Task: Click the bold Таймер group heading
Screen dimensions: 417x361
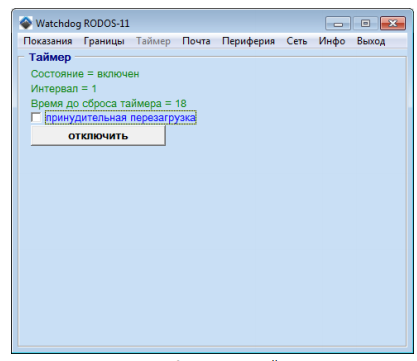Action: tap(50, 57)
